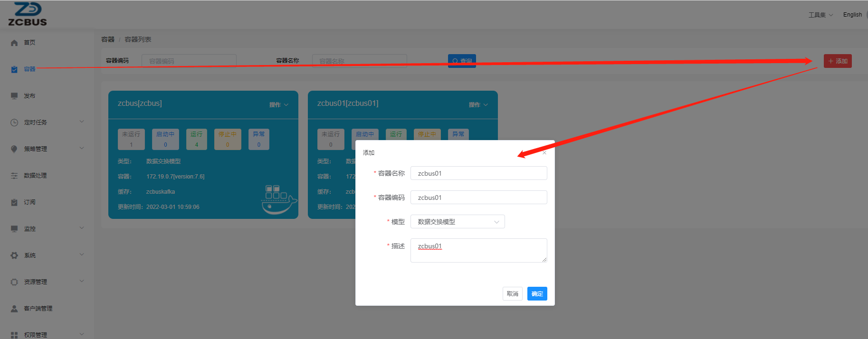Click the container icon in sidebar
This screenshot has width=868, height=339.
click(14, 69)
